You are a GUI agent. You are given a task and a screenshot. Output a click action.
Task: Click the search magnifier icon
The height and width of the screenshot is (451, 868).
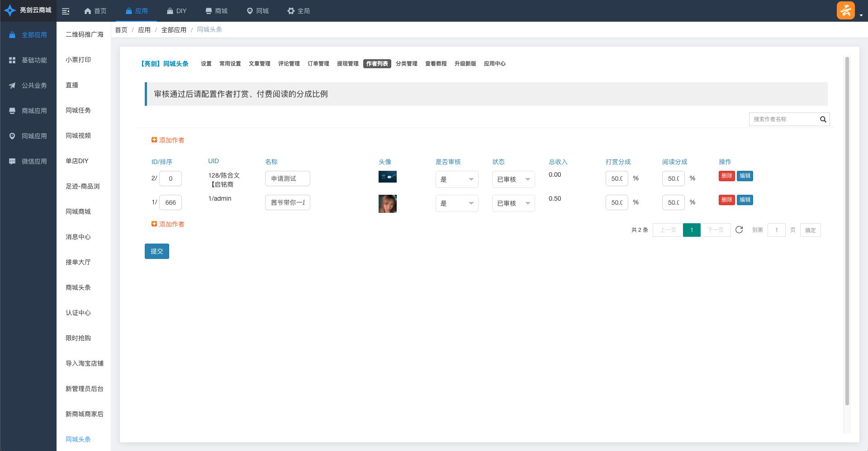pyautogui.click(x=823, y=119)
